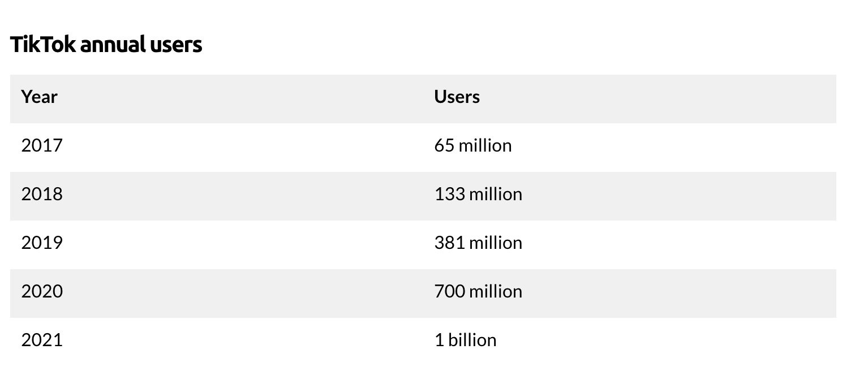
Task: Click the 1 billion value
Action: [466, 340]
